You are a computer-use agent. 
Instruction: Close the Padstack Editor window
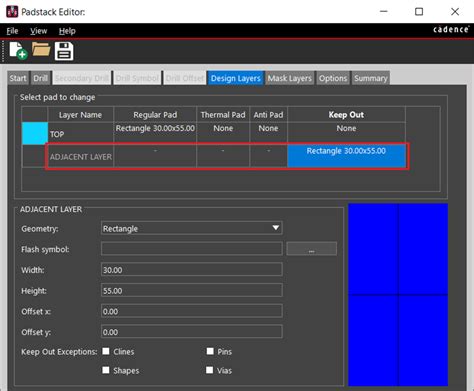click(x=455, y=12)
